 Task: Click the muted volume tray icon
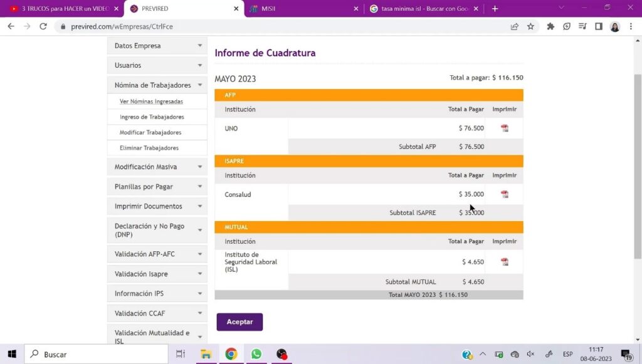click(531, 354)
